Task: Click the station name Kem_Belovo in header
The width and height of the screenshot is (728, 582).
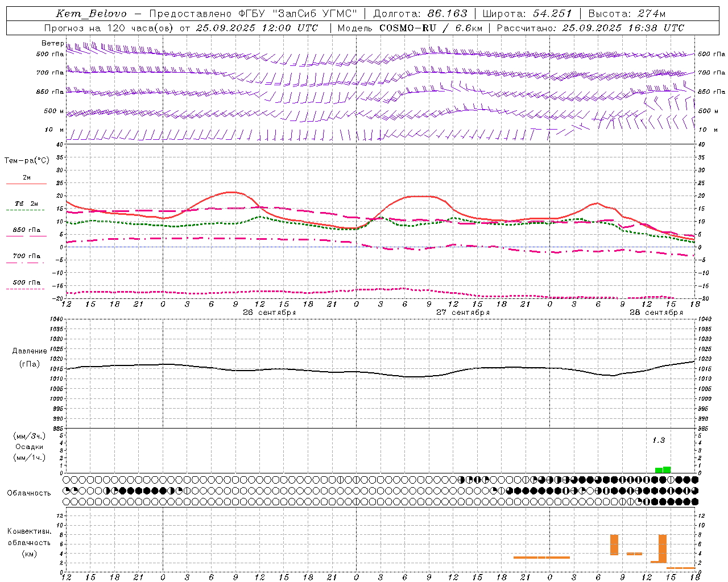Action: point(91,14)
